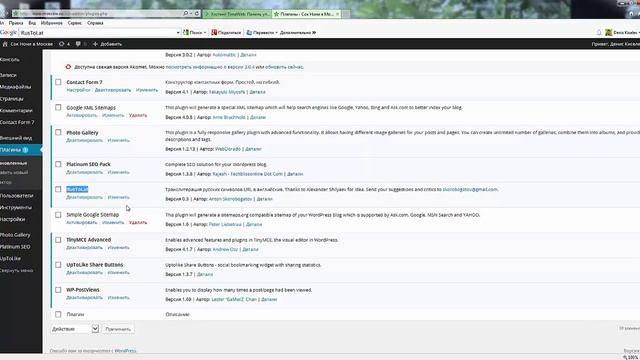
Task: Tick the WP-PostViews plugin checkbox
Action: [58, 290]
